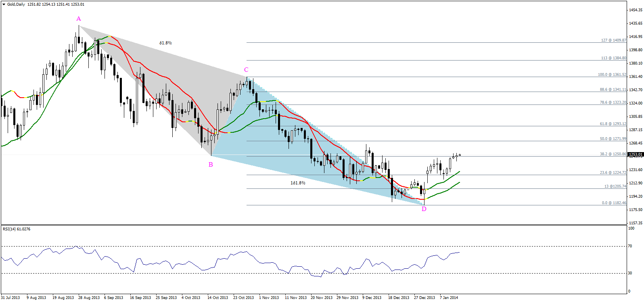Click date label 14 Oct 2013
The height and width of the screenshot is (301, 644).
(x=218, y=298)
